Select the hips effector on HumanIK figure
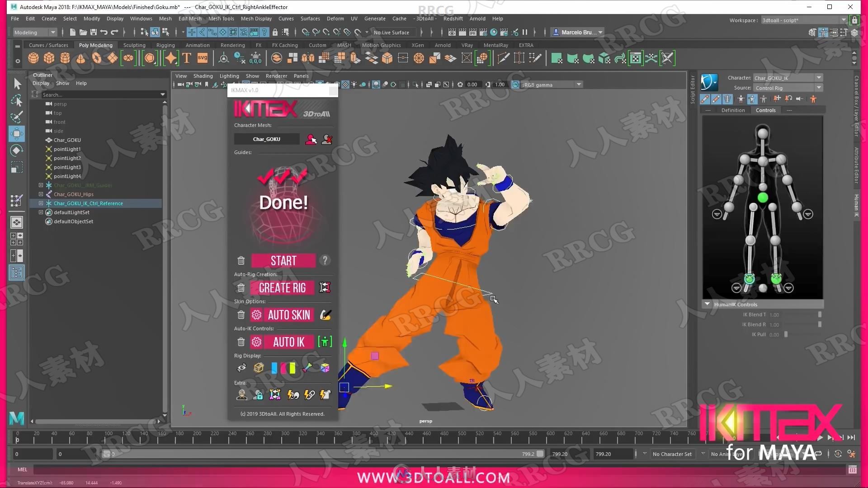 pos(763,197)
